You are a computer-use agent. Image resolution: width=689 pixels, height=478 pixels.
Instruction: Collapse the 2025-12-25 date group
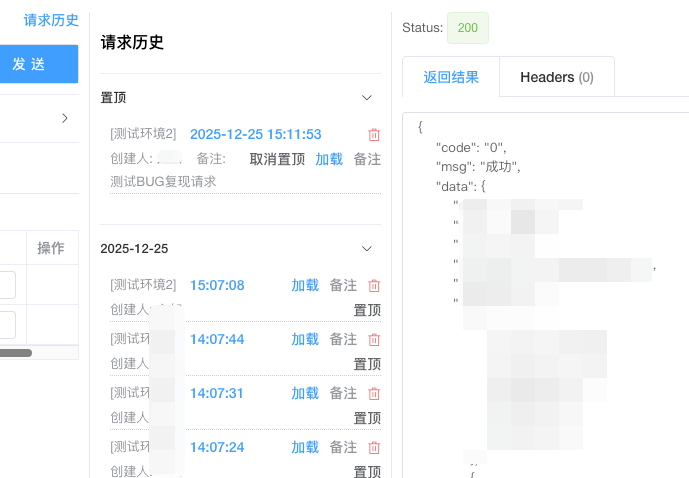(x=367, y=248)
